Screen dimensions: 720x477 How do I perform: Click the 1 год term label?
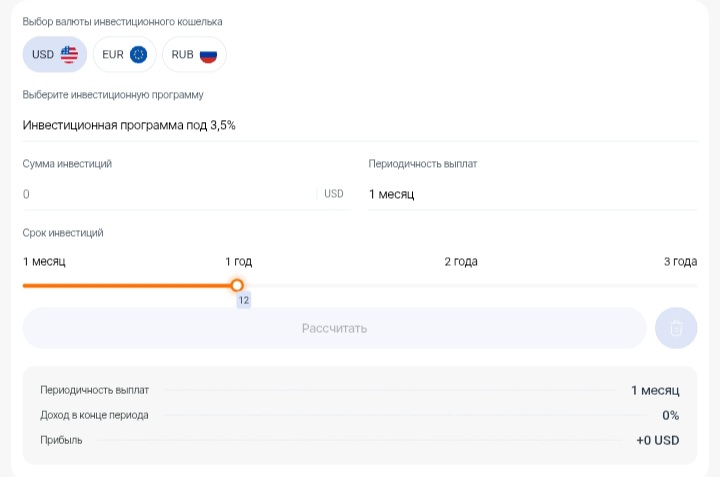click(238, 262)
